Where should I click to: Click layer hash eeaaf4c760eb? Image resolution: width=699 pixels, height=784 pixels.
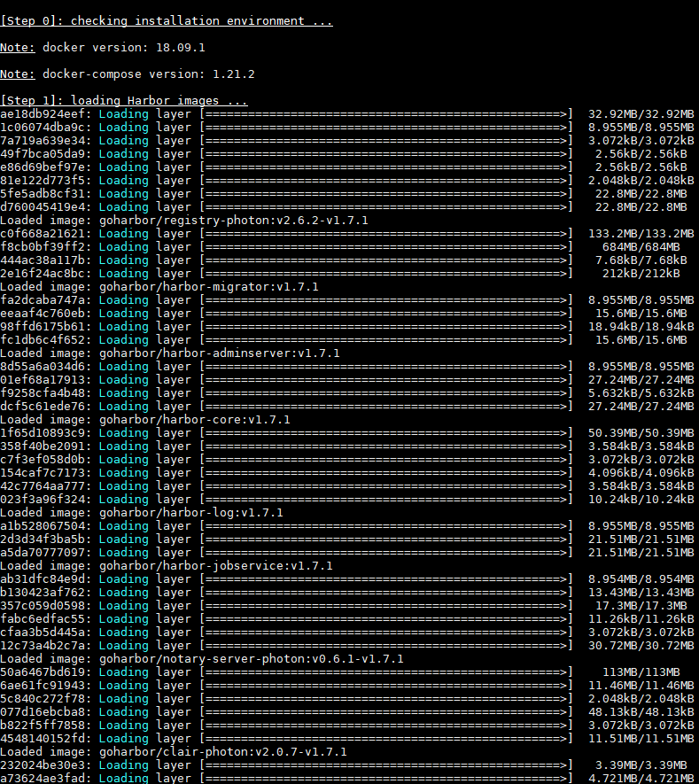click(43, 314)
